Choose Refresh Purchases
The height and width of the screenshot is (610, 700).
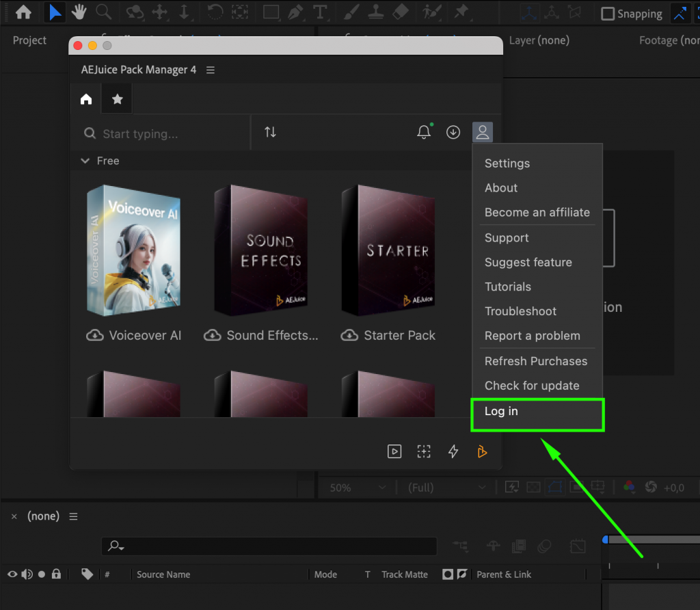click(x=536, y=361)
